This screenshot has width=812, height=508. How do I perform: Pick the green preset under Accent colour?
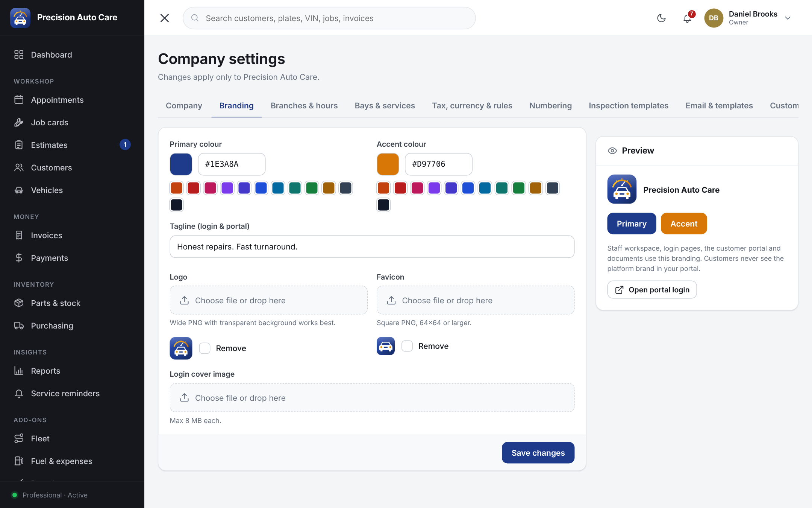[x=519, y=188]
